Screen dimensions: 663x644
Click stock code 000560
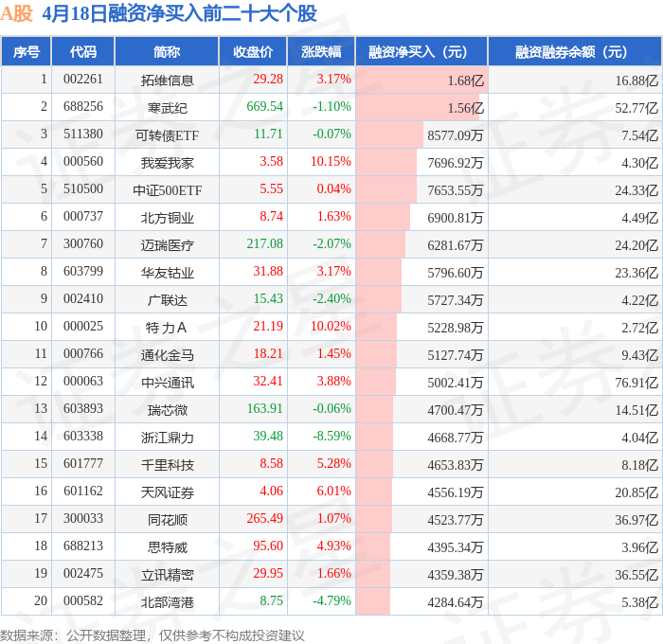[83, 161]
